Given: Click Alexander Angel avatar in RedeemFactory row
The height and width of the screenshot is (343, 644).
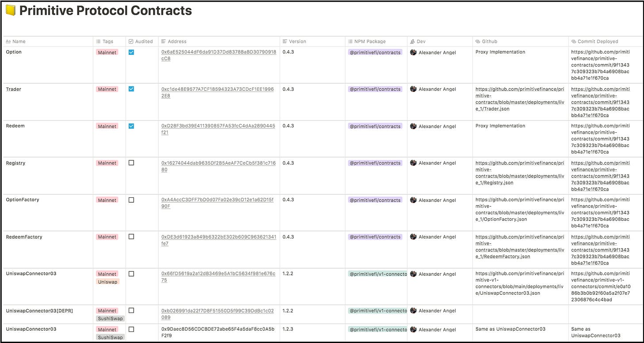Looking at the screenshot, I should 413,237.
